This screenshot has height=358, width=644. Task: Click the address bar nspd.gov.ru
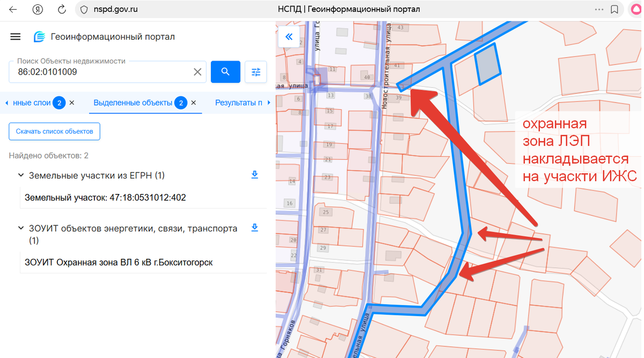pos(115,9)
